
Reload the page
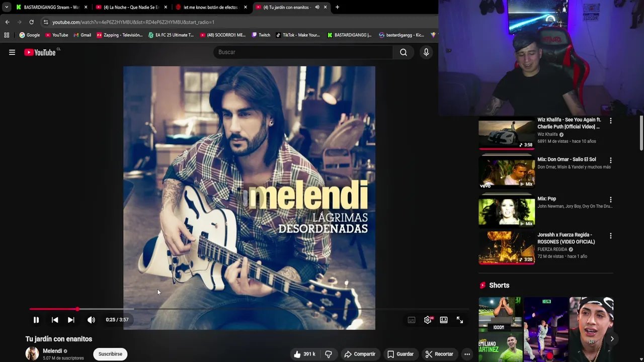coord(31,22)
